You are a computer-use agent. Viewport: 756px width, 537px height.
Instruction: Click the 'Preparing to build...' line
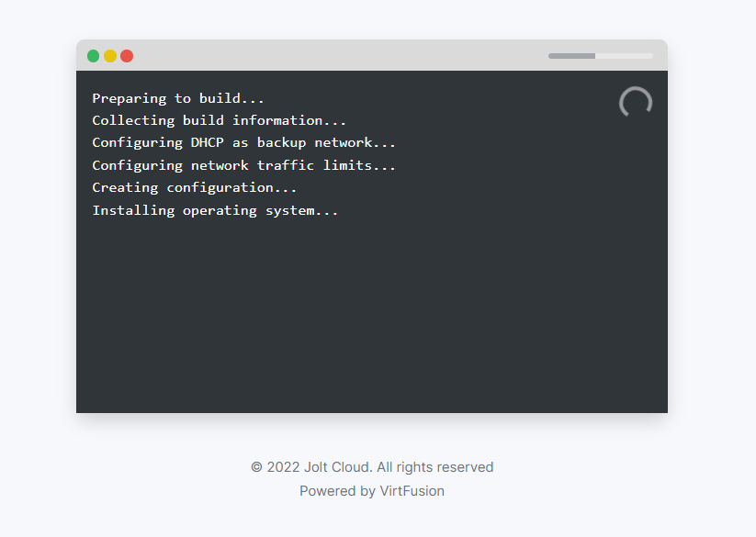click(x=178, y=98)
